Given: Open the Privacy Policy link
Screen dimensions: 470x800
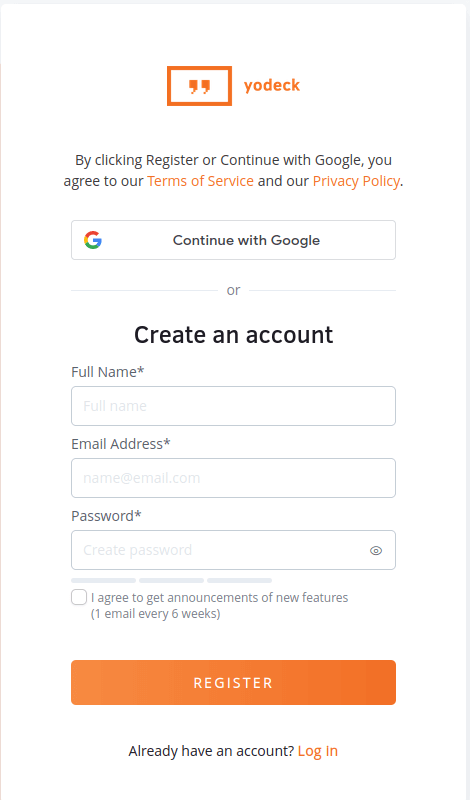Looking at the screenshot, I should pyautogui.click(x=356, y=181).
